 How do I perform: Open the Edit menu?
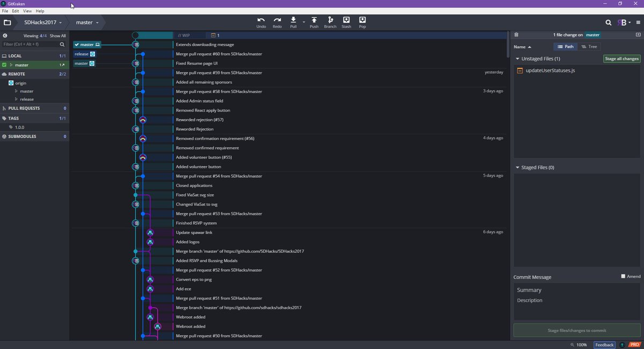[x=16, y=11]
